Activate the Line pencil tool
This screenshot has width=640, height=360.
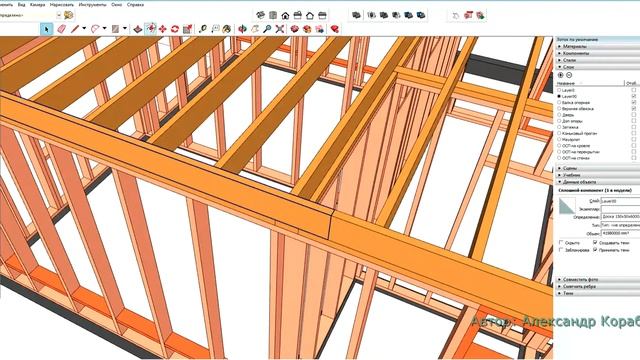(x=75, y=29)
